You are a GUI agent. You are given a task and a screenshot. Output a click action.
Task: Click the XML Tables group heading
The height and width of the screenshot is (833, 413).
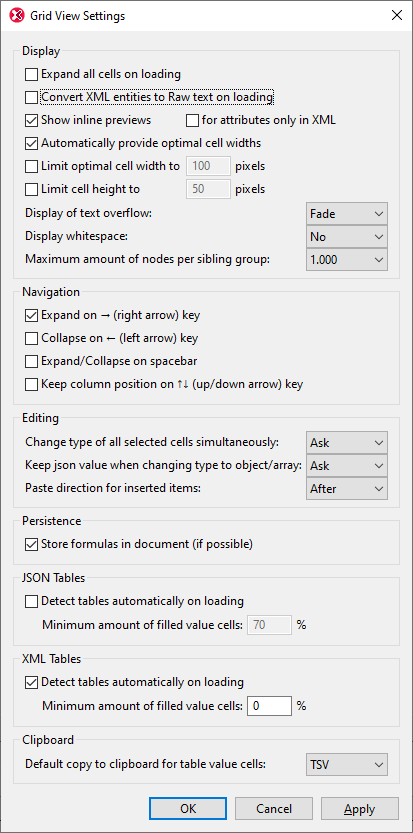click(52, 659)
